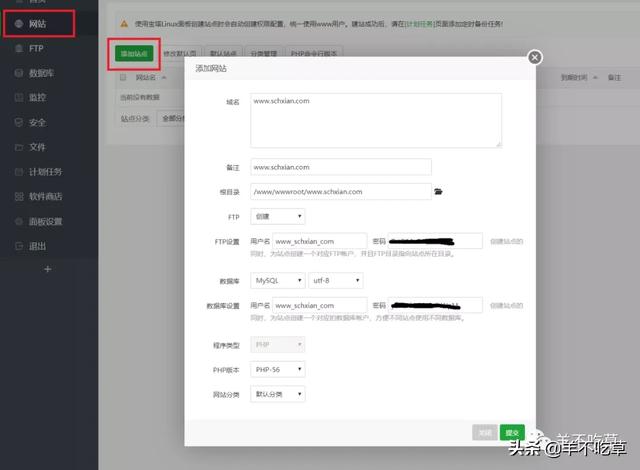Viewport: 640px width, 470px height.
Task: Close the 添加网站 dialog with X
Action: [535, 58]
